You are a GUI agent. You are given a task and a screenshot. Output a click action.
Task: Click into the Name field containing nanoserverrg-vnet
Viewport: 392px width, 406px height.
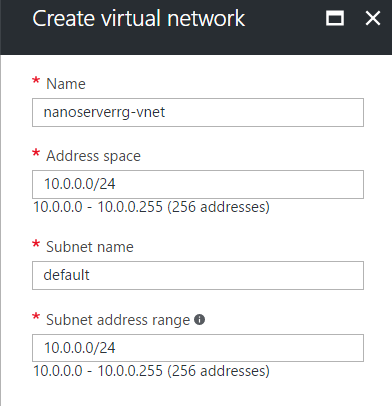click(x=198, y=112)
